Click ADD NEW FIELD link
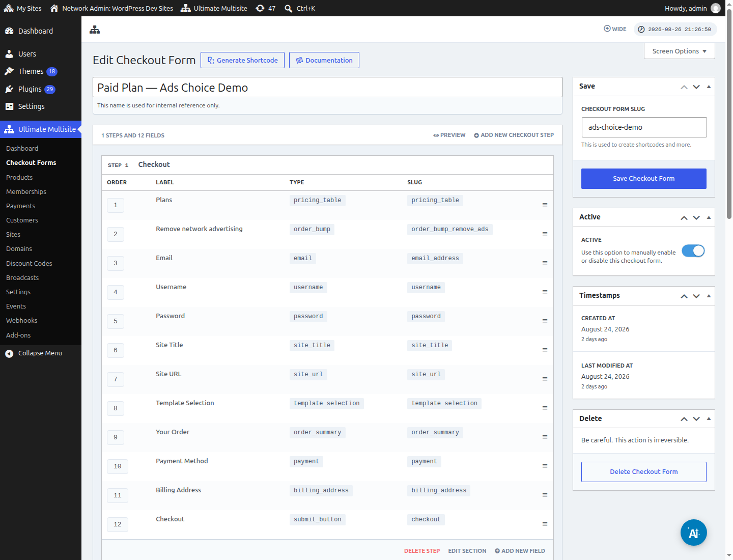 [520, 551]
